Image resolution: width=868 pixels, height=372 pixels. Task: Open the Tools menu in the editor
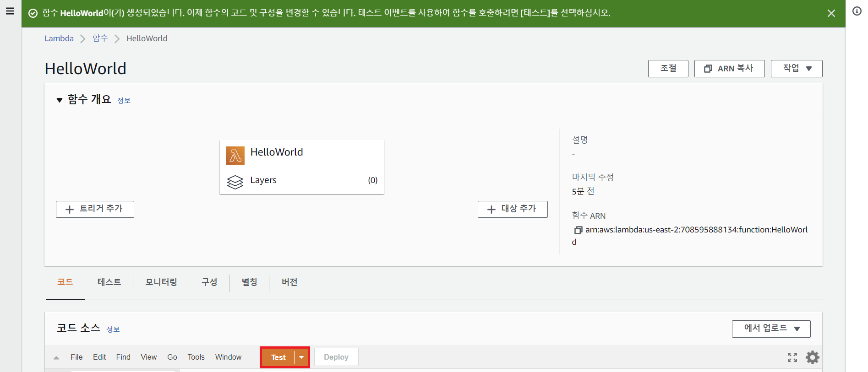click(196, 357)
